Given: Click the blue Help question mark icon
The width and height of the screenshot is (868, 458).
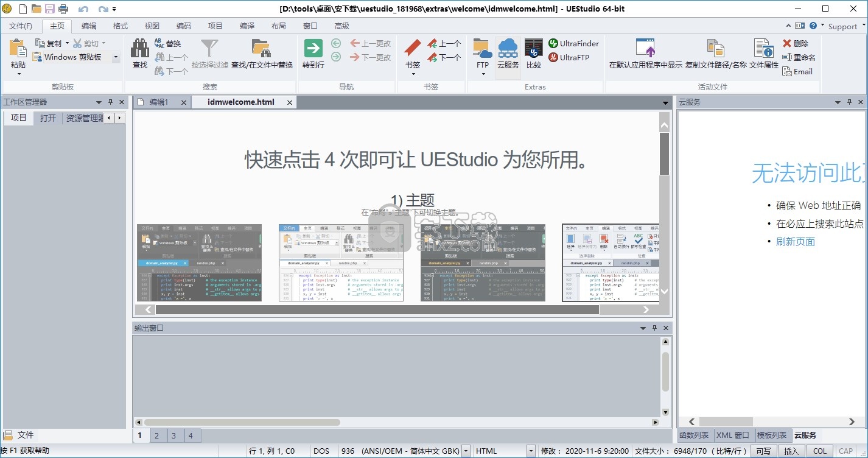Looking at the screenshot, I should click(814, 26).
